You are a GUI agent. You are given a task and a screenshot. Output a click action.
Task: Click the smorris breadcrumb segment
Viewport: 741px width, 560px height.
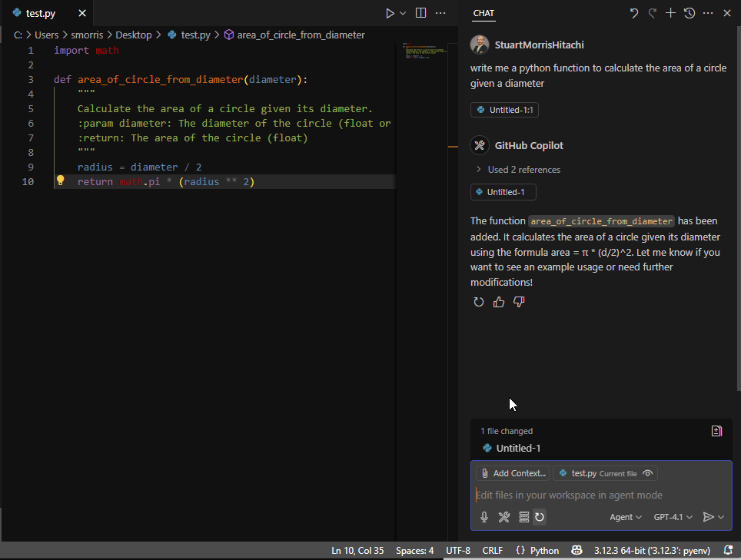87,35
